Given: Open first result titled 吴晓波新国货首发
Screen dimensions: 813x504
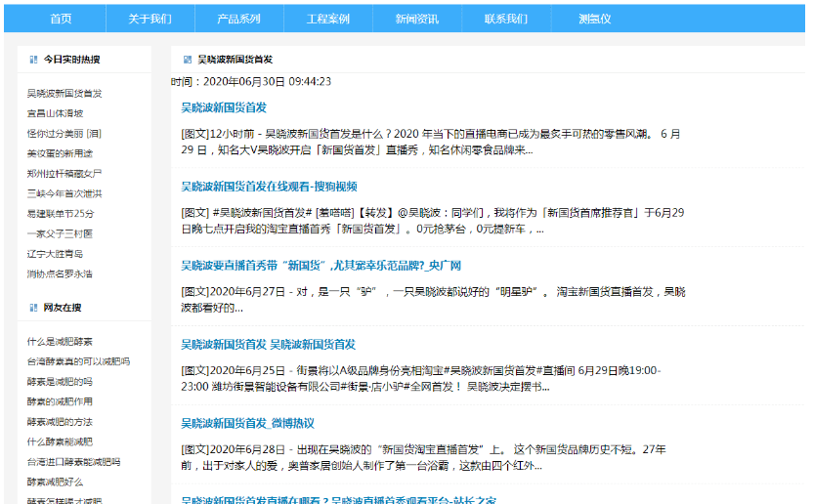Looking at the screenshot, I should 224,107.
